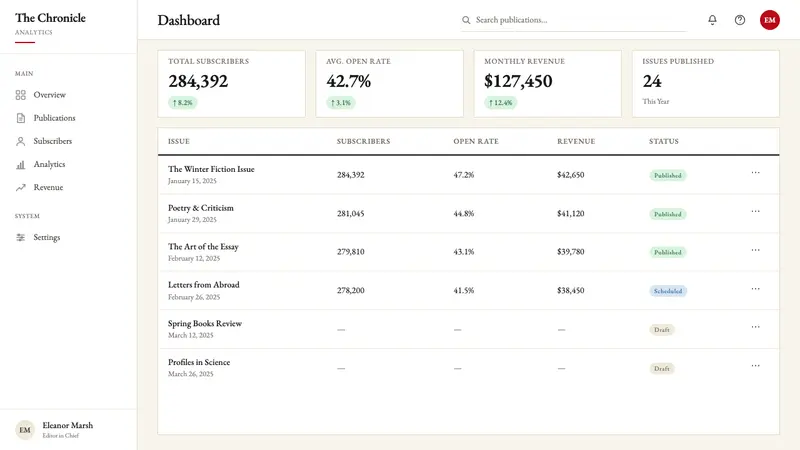
Task: Click the EM avatar beside Eleanor Marsh
Action: (24, 430)
